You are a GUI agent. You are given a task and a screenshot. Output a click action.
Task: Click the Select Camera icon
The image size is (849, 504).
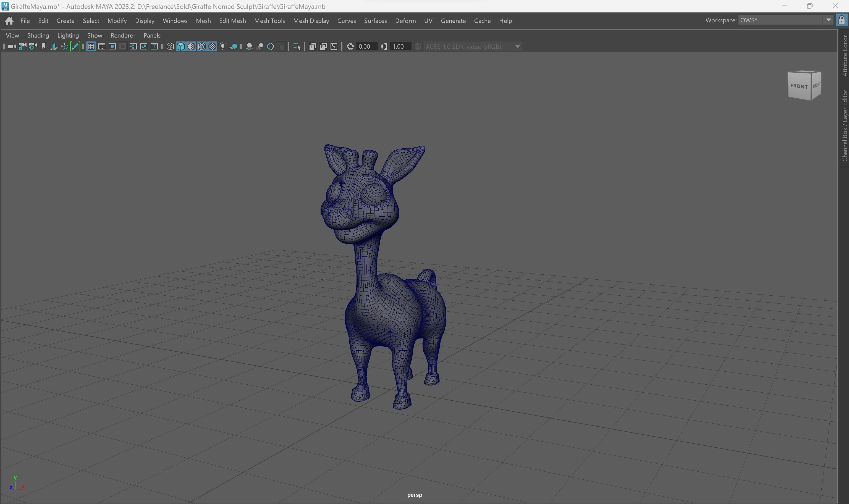point(12,46)
